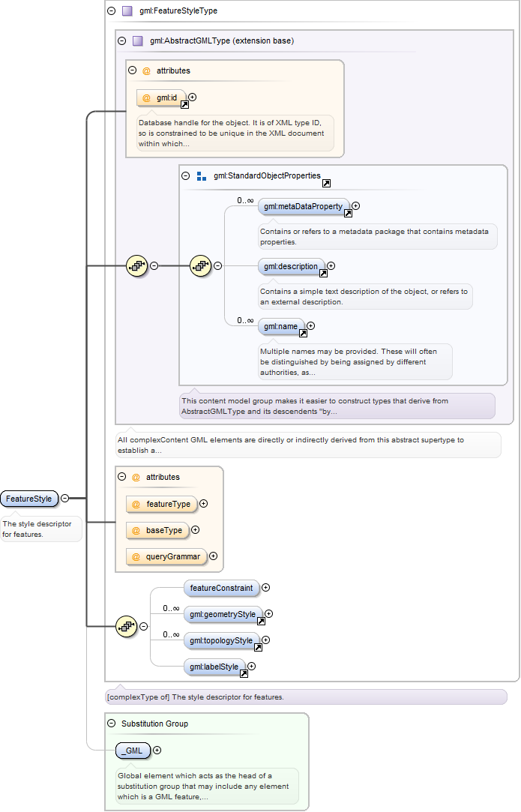Click the @ icon of featureType
The width and height of the screenshot is (521, 812).
[136, 504]
